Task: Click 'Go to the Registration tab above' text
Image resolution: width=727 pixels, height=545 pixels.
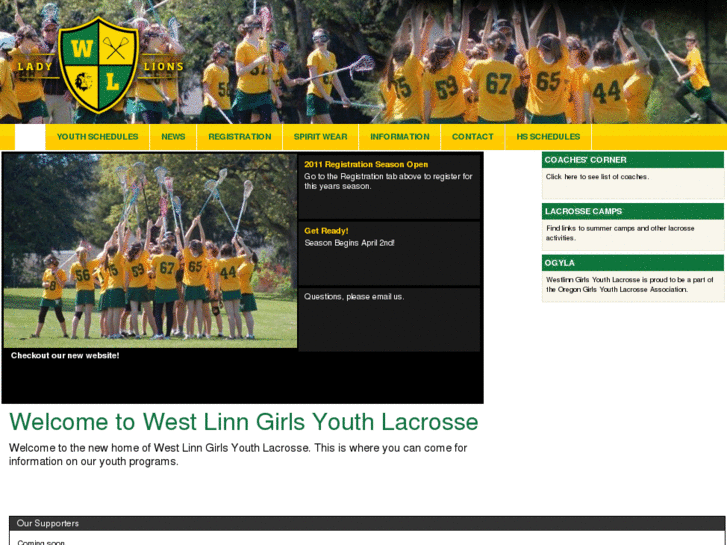Action: click(x=388, y=181)
